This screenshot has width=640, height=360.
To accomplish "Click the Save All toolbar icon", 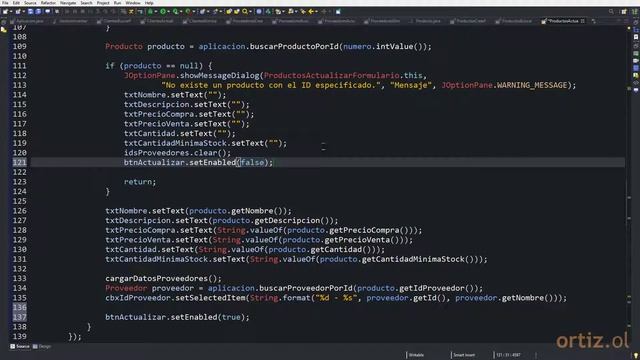I will tap(38, 11).
